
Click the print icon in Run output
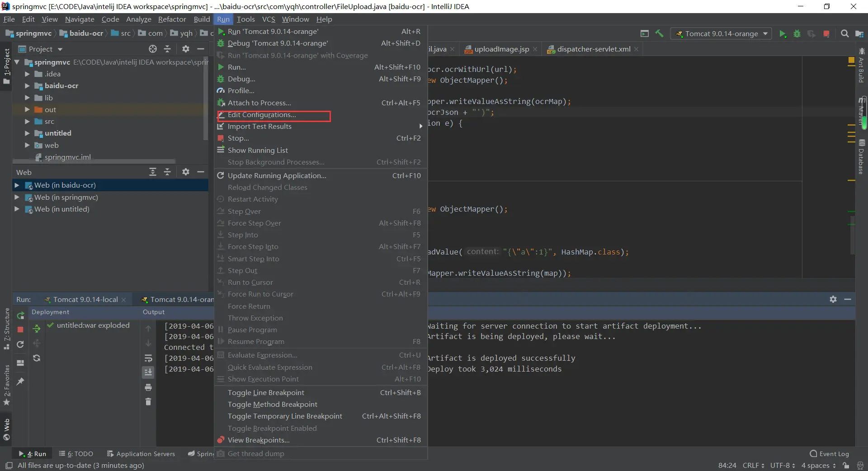click(148, 387)
